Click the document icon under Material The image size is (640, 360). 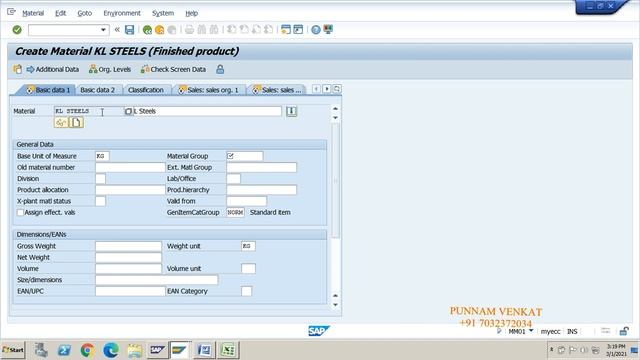click(x=76, y=122)
